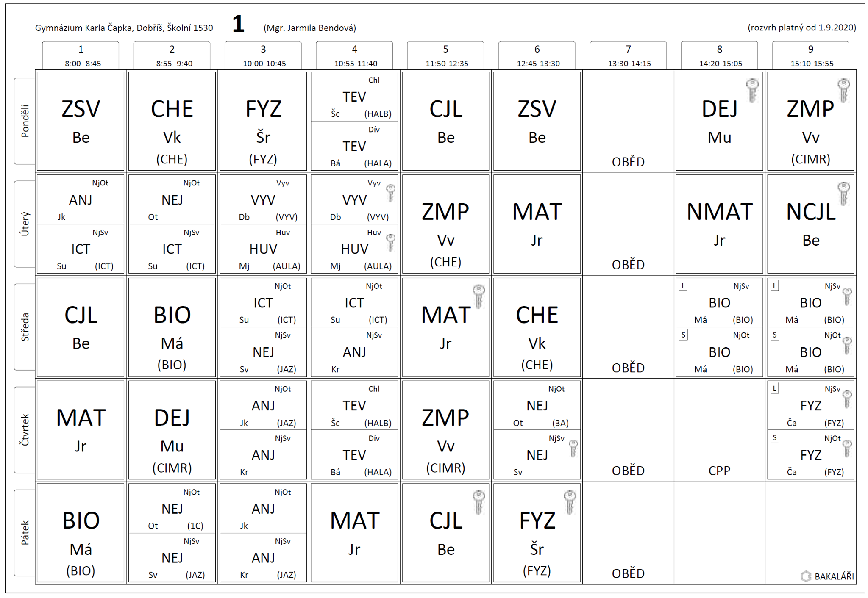Open the Pátek day tab
868x598 pixels.
(25, 532)
